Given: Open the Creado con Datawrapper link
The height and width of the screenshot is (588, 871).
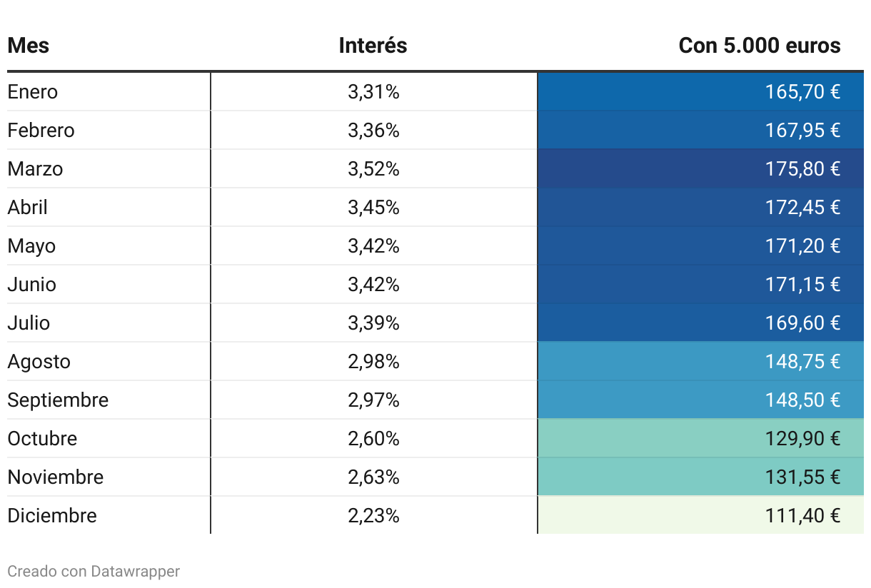Looking at the screenshot, I should [94, 572].
